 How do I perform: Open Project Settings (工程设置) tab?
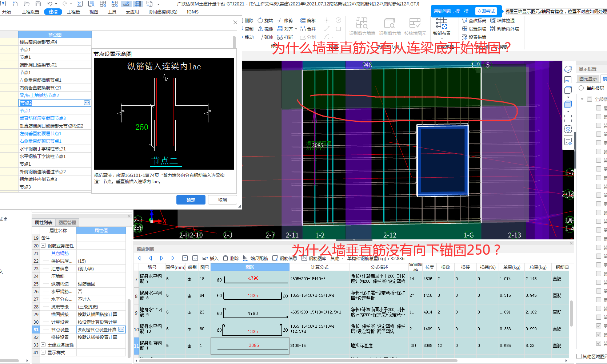(x=31, y=12)
